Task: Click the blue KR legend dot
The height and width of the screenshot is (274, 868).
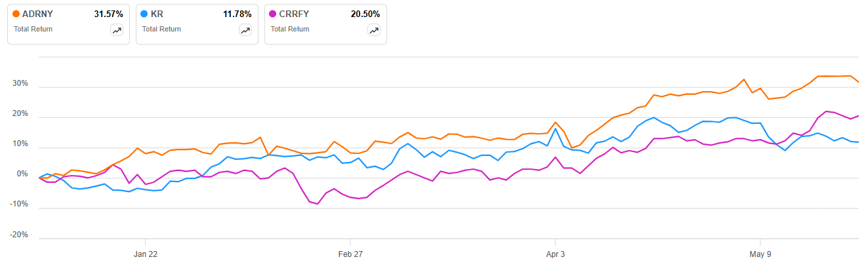Action: pos(145,14)
